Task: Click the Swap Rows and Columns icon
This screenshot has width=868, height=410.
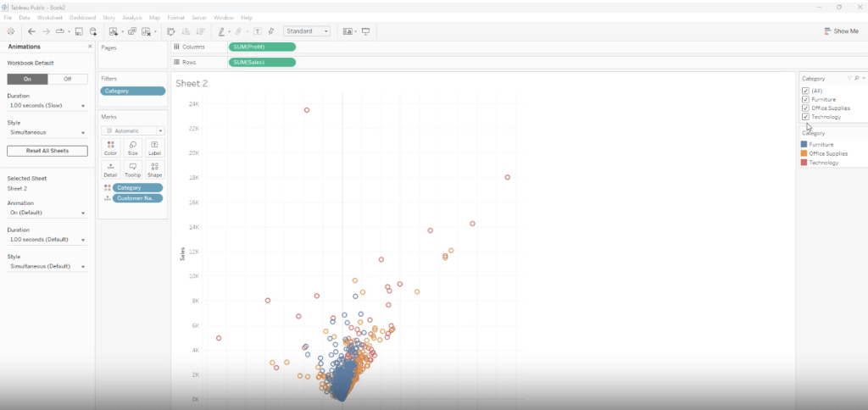Action: [170, 31]
